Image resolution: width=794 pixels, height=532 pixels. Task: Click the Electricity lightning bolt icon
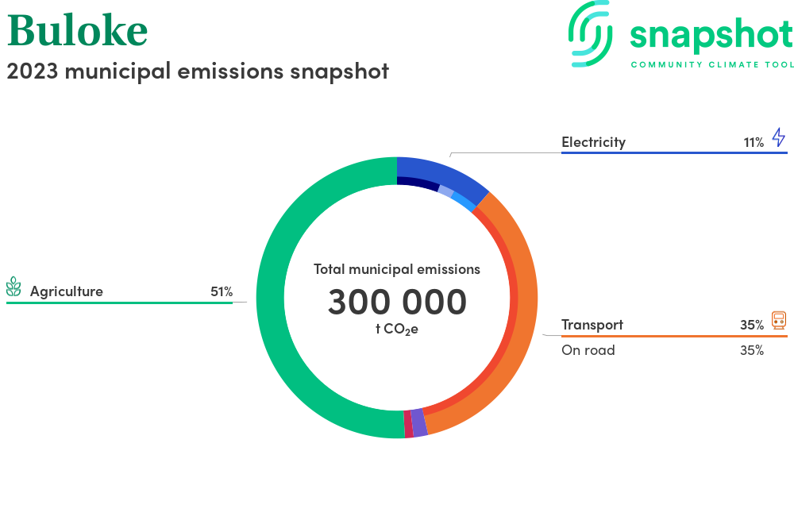coord(778,137)
